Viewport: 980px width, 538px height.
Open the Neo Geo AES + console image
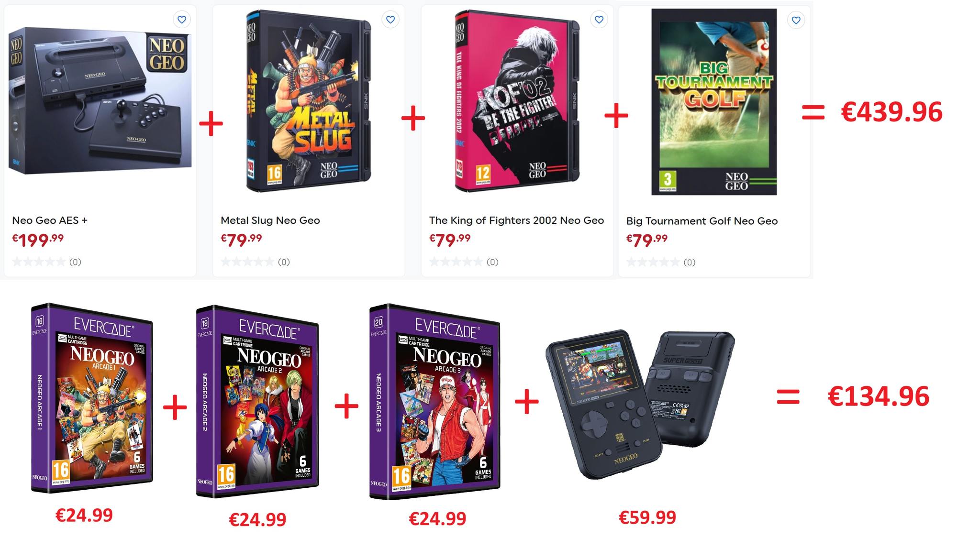click(100, 100)
